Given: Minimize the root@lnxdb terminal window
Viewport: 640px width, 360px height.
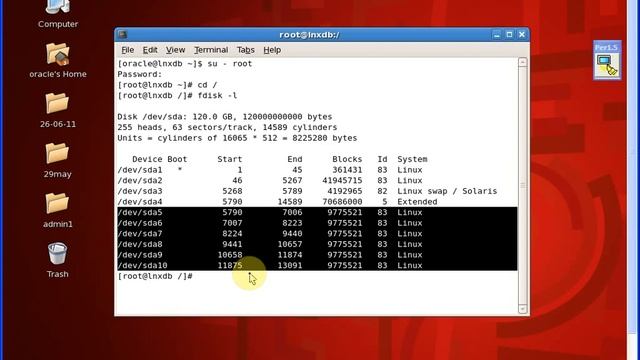Looking at the screenshot, I should coord(496,35).
